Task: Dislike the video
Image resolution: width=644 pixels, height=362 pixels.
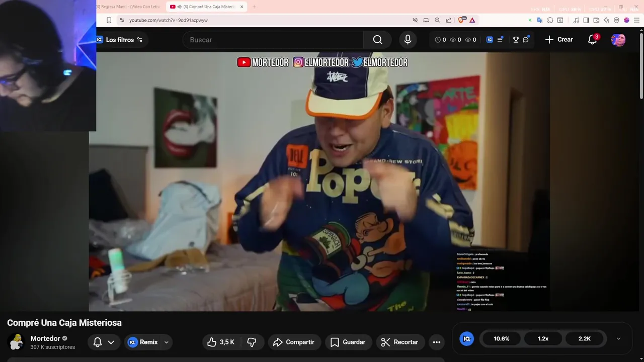Action: (252, 342)
